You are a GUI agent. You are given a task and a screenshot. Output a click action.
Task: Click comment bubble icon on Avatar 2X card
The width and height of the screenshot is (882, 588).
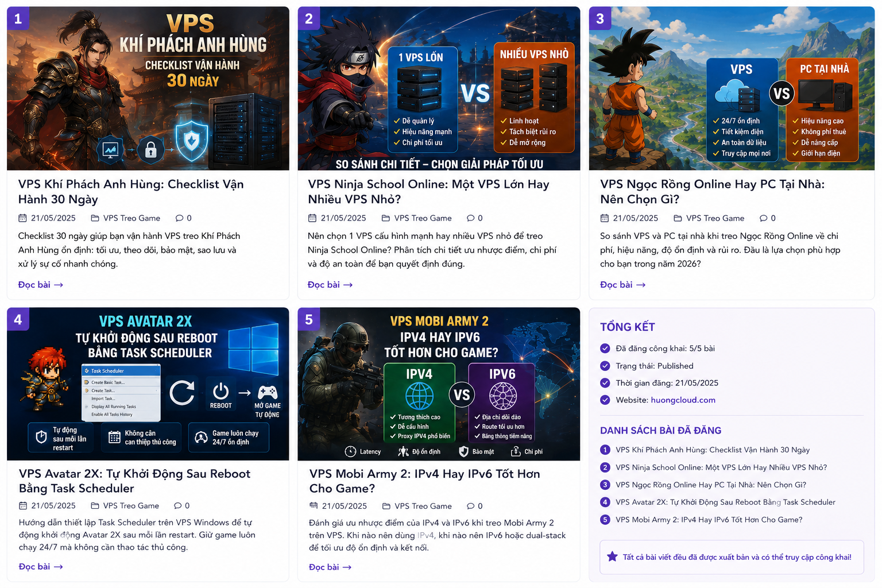click(178, 506)
